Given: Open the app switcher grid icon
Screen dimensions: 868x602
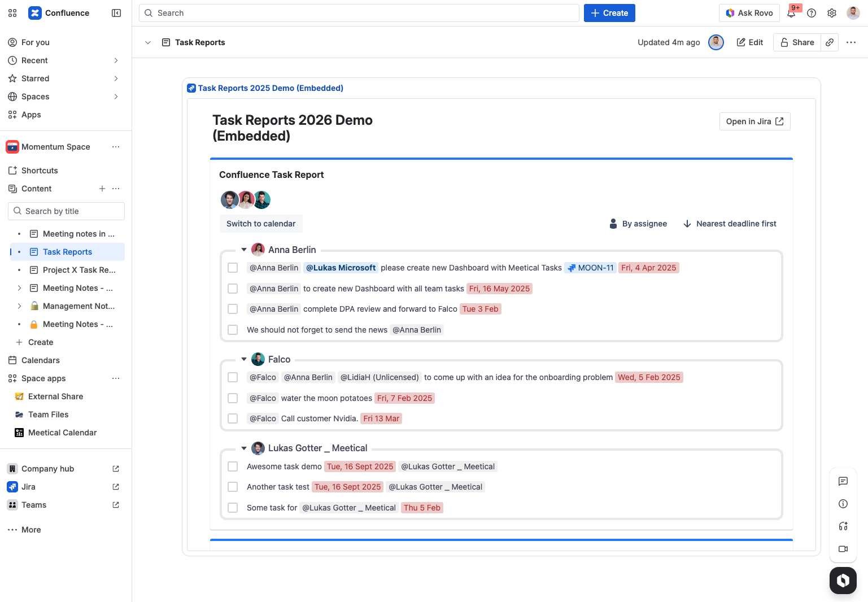Looking at the screenshot, I should [12, 13].
